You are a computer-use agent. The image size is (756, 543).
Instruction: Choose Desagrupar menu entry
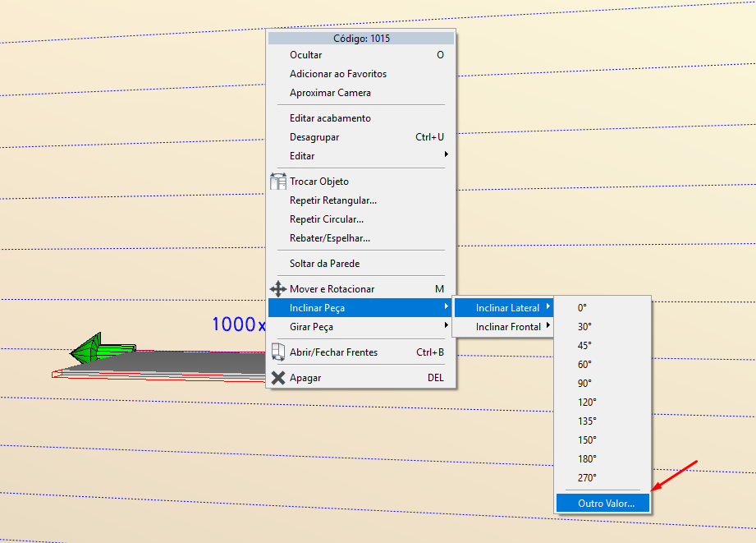tap(314, 137)
